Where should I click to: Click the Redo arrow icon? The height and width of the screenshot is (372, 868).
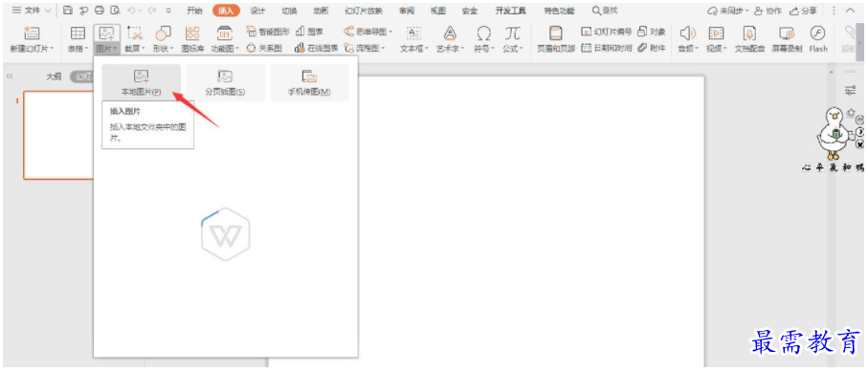pyautogui.click(x=151, y=11)
